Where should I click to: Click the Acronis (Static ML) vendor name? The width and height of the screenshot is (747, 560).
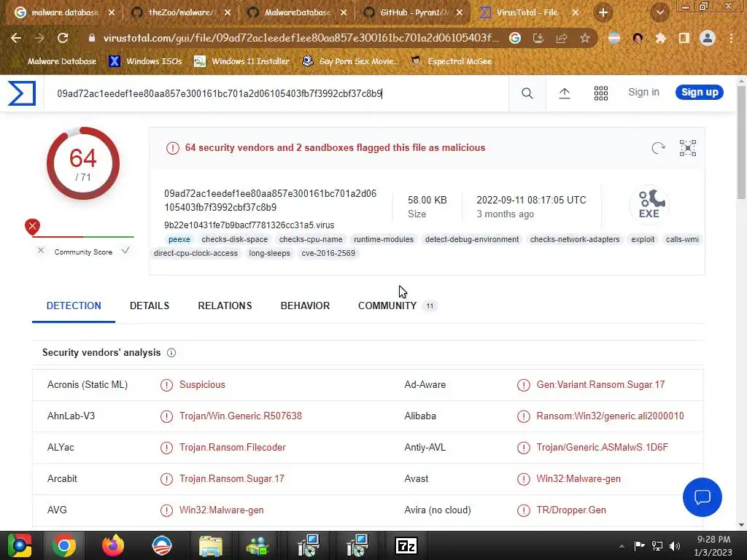coord(88,385)
